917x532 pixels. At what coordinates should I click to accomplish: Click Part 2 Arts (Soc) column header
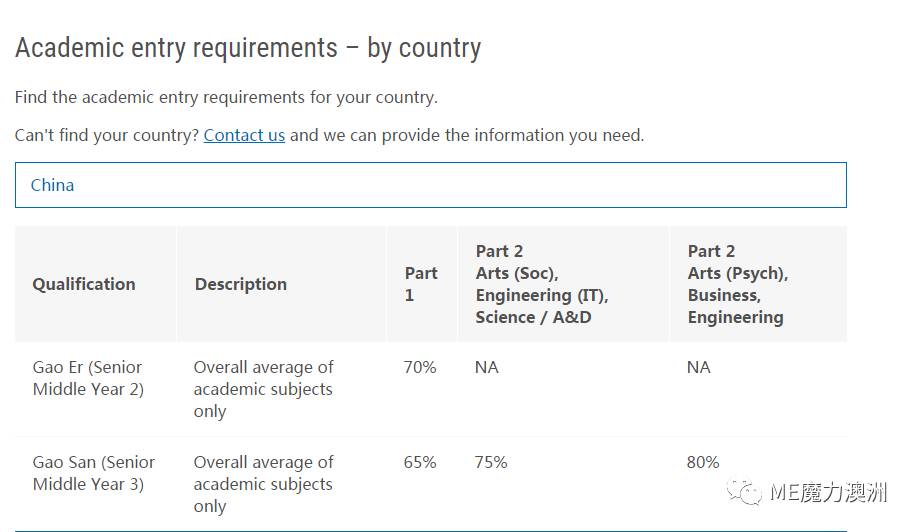tap(542, 284)
